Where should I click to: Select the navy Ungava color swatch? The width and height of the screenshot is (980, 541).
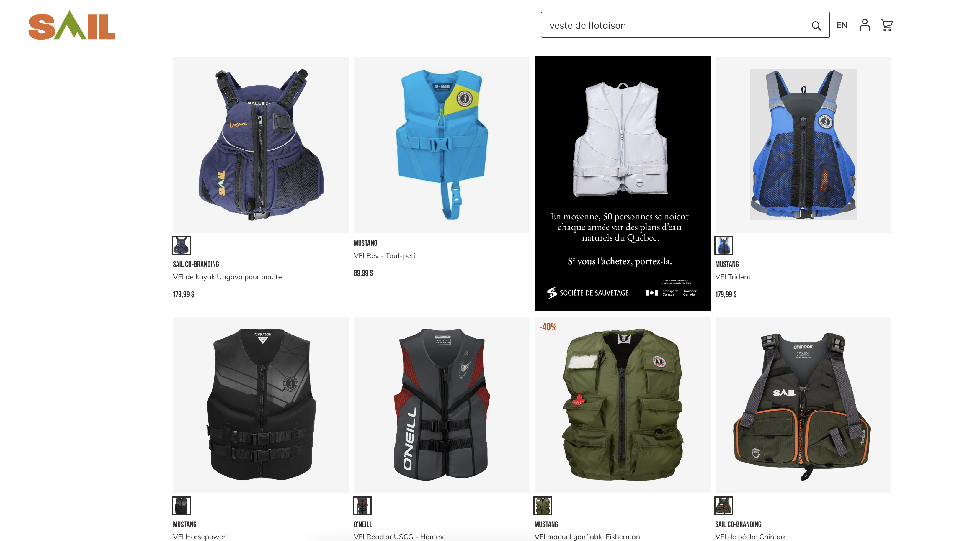[181, 246]
